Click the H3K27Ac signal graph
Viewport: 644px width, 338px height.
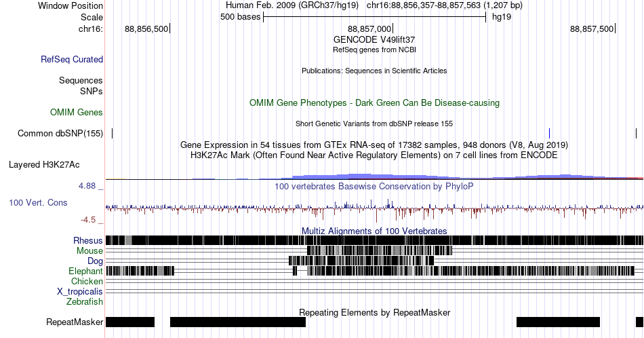point(374,176)
